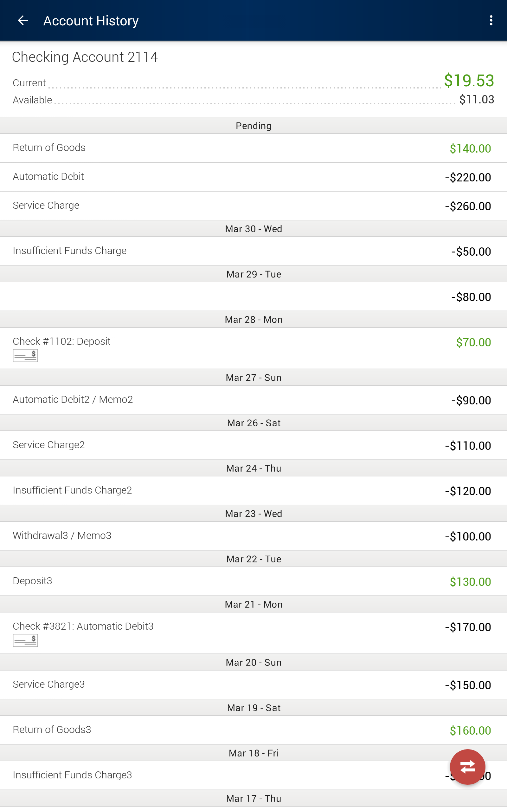Tap the back arrow icon

[x=22, y=21]
